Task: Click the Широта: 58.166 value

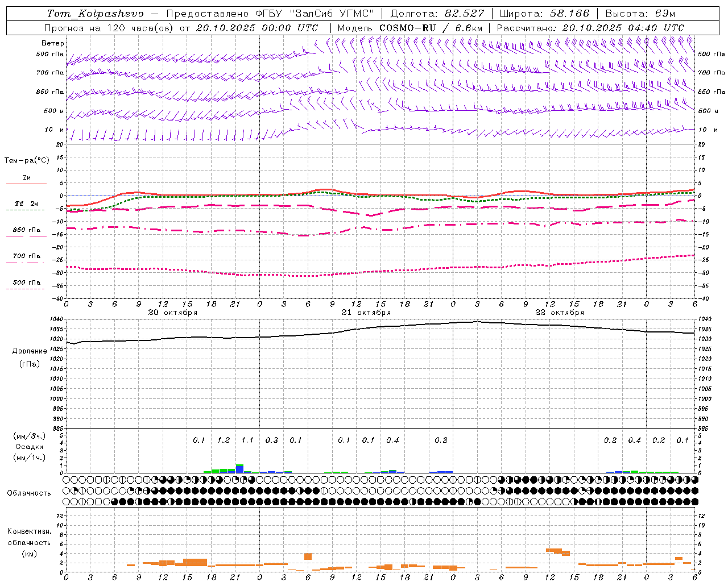Action: (x=545, y=14)
